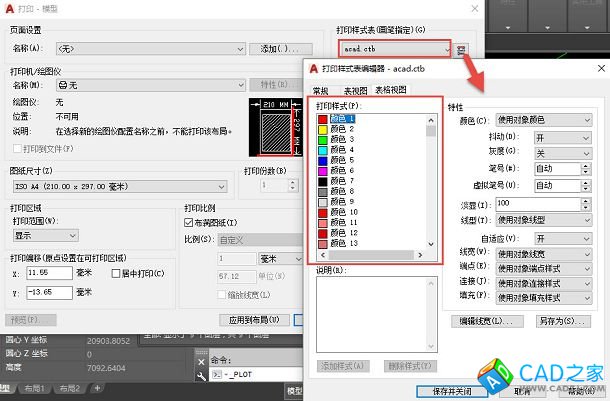Image resolution: width=610 pixels, height=401 pixels.
Task: Switch to the 常规 tab
Action: [322, 90]
